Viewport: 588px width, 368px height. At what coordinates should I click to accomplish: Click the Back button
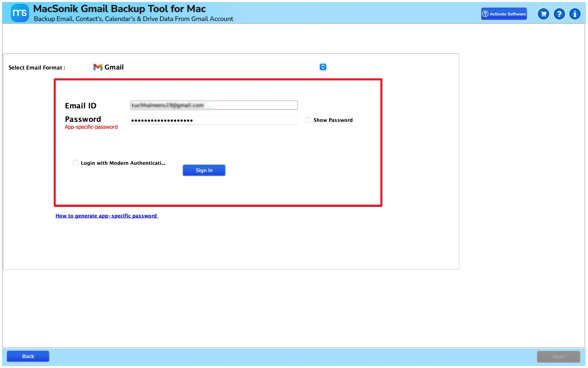pyautogui.click(x=28, y=356)
